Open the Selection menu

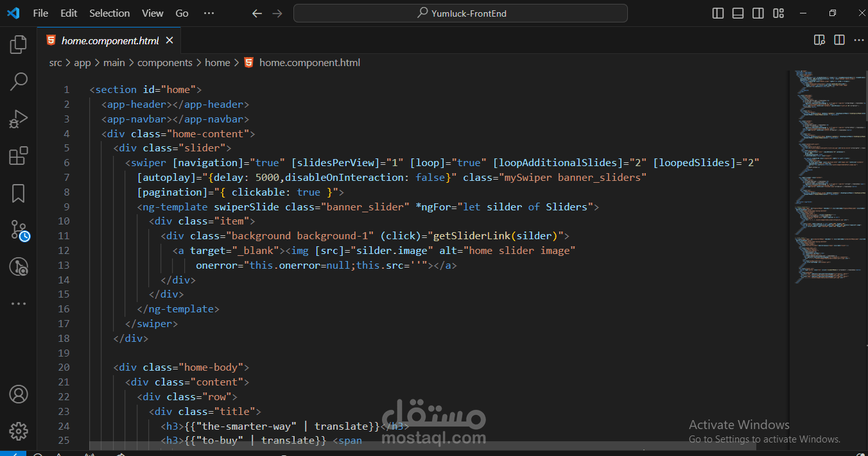coord(109,13)
